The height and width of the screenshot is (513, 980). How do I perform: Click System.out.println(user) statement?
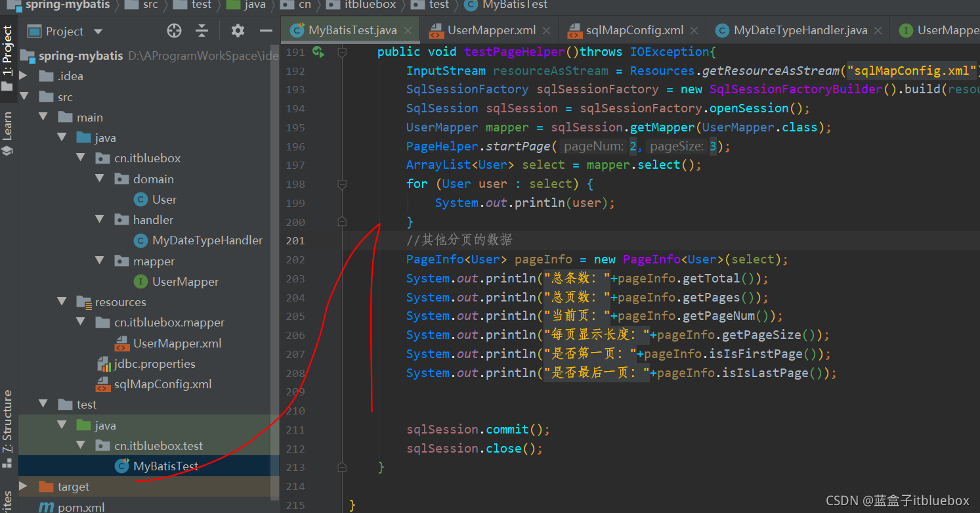[x=524, y=203]
